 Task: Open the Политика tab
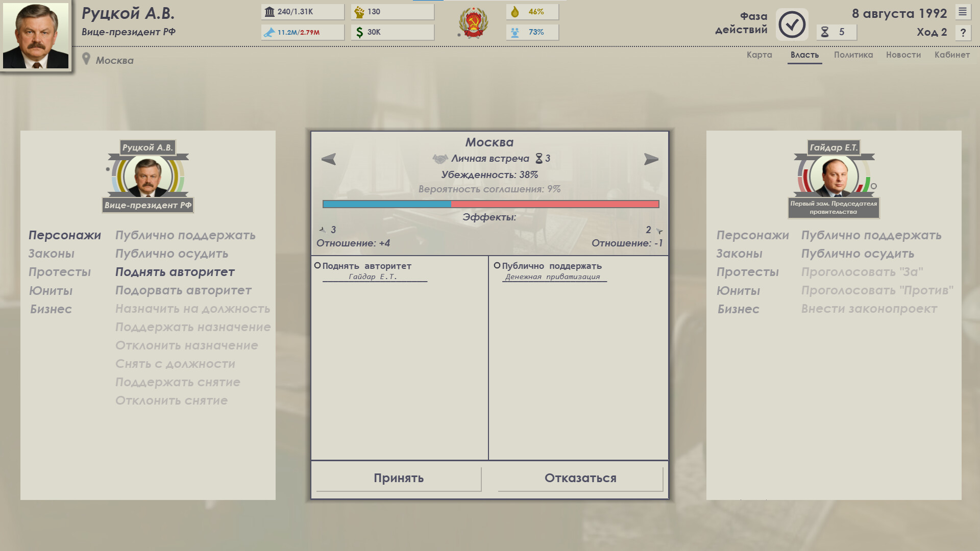click(x=853, y=55)
